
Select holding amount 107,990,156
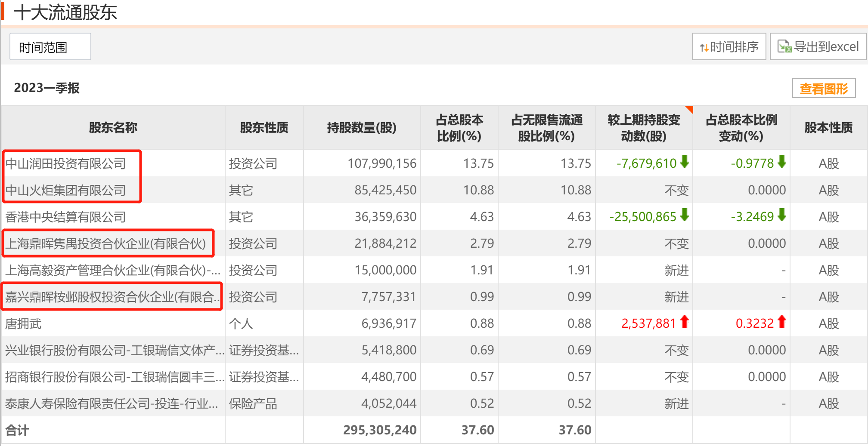(x=382, y=163)
